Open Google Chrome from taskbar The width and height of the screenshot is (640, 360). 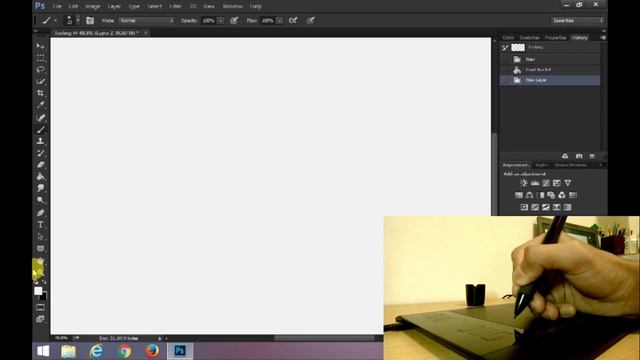(124, 351)
